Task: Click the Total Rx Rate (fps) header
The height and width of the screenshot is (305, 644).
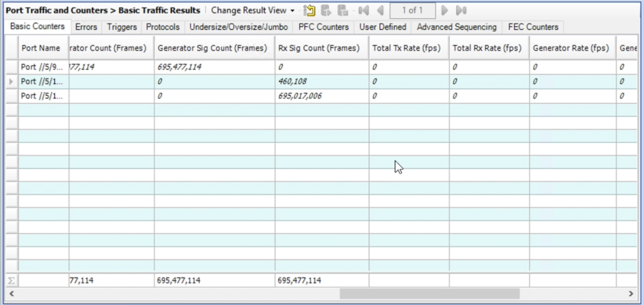Action: [489, 48]
